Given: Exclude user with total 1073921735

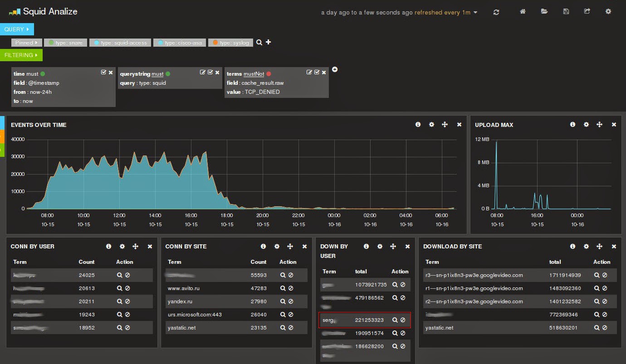Looking at the screenshot, I should point(403,284).
